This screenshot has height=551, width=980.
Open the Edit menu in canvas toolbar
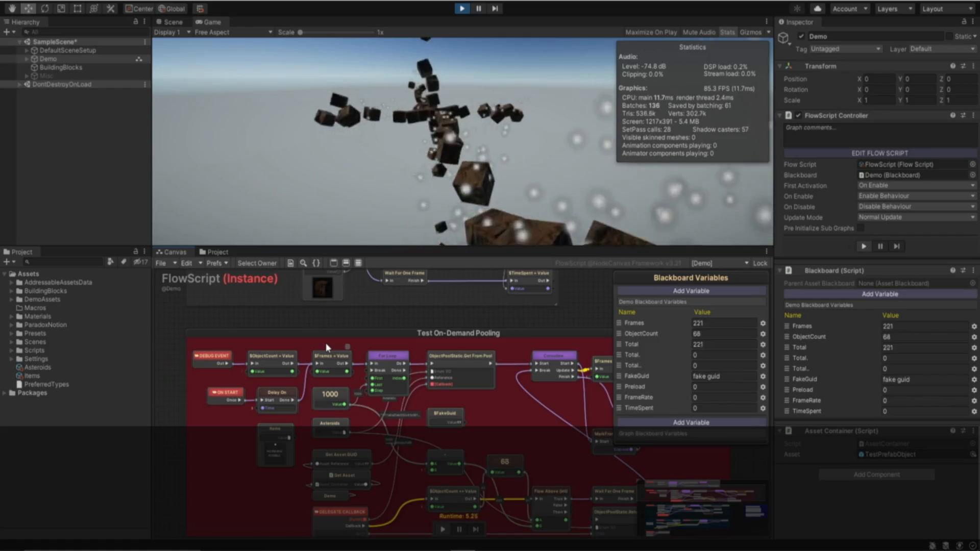191,263
